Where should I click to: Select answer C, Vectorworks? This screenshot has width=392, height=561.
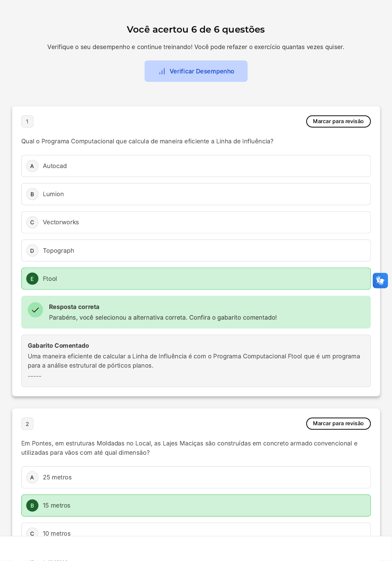pyautogui.click(x=196, y=222)
